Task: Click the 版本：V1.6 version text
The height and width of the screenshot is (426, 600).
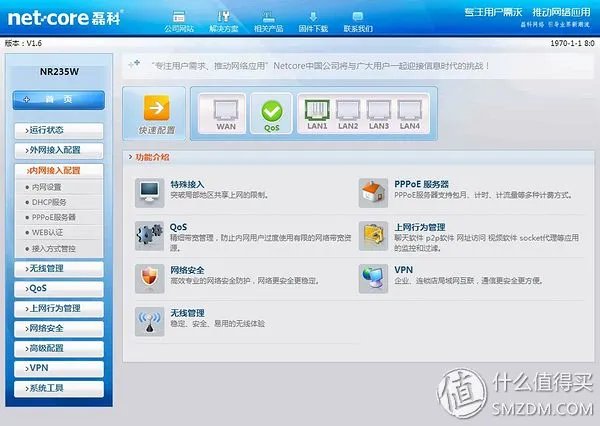Action: coord(23,43)
